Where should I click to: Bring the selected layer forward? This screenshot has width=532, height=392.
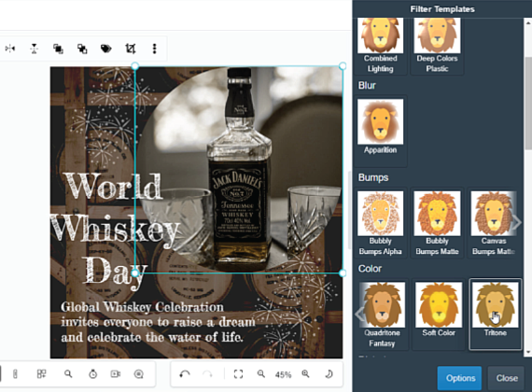tap(59, 49)
